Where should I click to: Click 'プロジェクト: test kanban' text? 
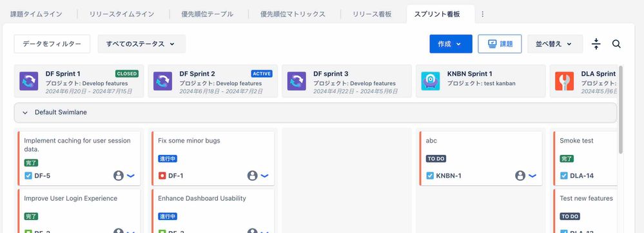pos(481,83)
